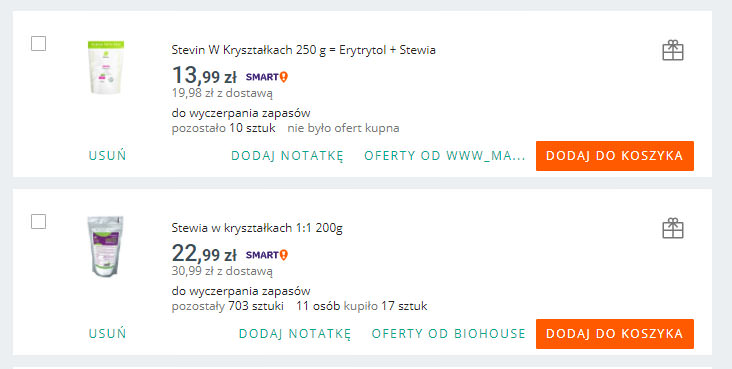Add Stewia 22,99 zł item with DODAJ DO KOSZYKA
This screenshot has height=369, width=732.
click(x=615, y=334)
